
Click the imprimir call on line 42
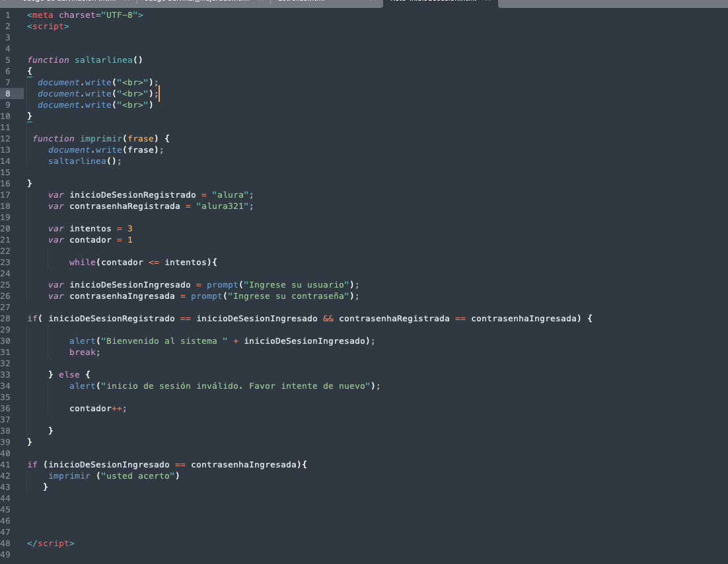(x=69, y=476)
